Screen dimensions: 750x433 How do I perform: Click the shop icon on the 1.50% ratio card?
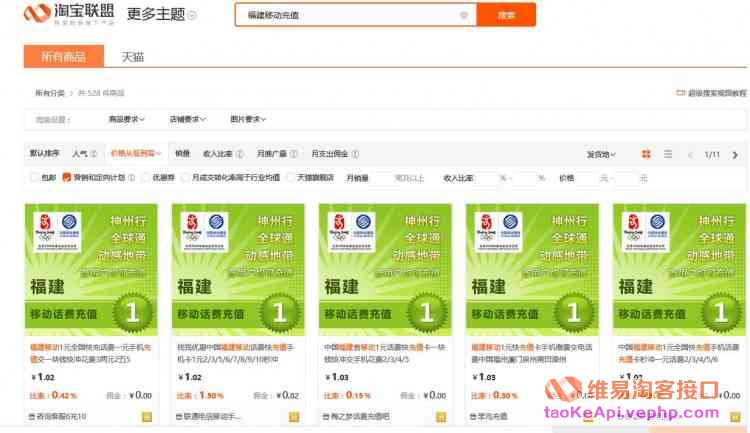179,417
